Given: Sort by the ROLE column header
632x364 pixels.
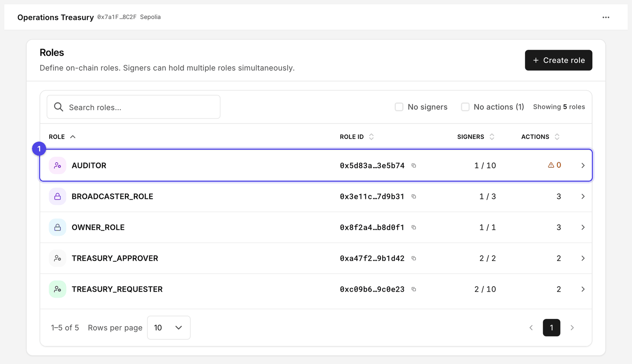Looking at the screenshot, I should (62, 137).
